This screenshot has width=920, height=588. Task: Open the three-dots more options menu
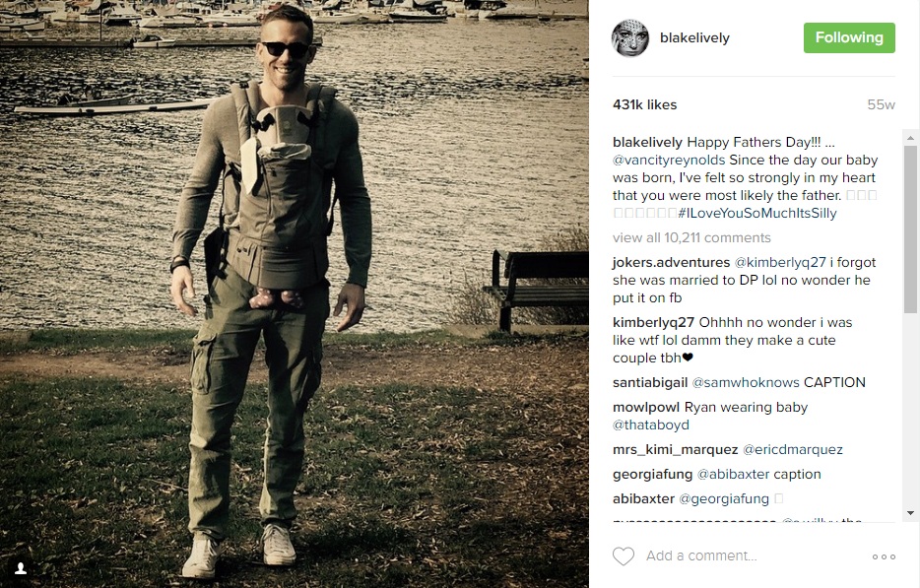click(884, 556)
